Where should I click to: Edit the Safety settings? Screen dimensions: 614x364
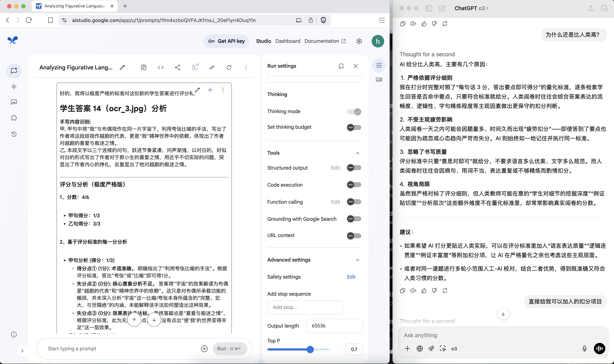(351, 277)
